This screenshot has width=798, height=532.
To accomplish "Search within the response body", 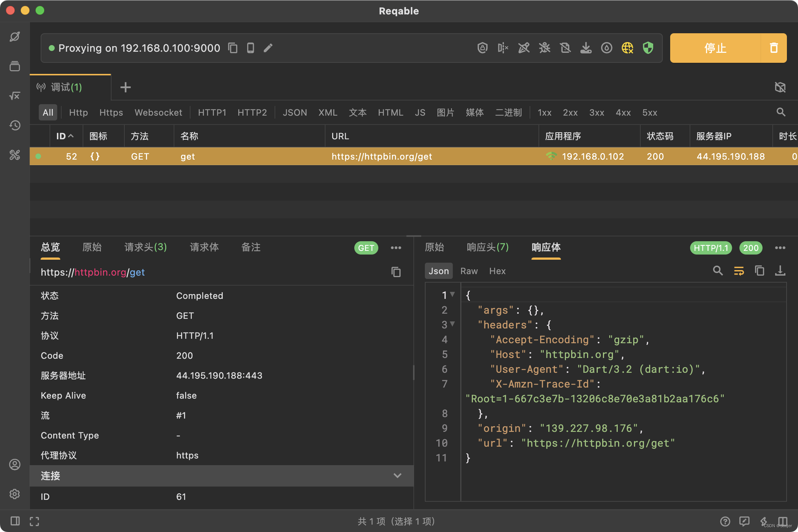I will (x=718, y=271).
